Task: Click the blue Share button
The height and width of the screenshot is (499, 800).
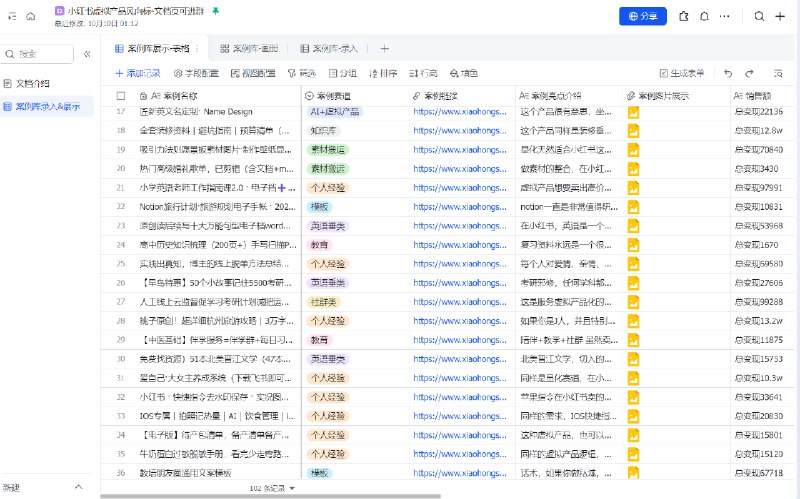Action: [x=642, y=16]
